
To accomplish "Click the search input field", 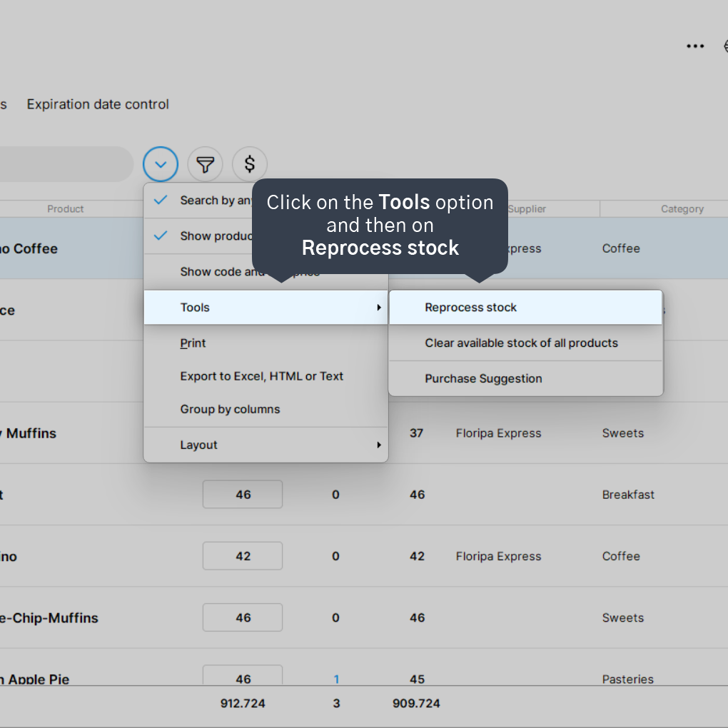I will pyautogui.click(x=66, y=164).
